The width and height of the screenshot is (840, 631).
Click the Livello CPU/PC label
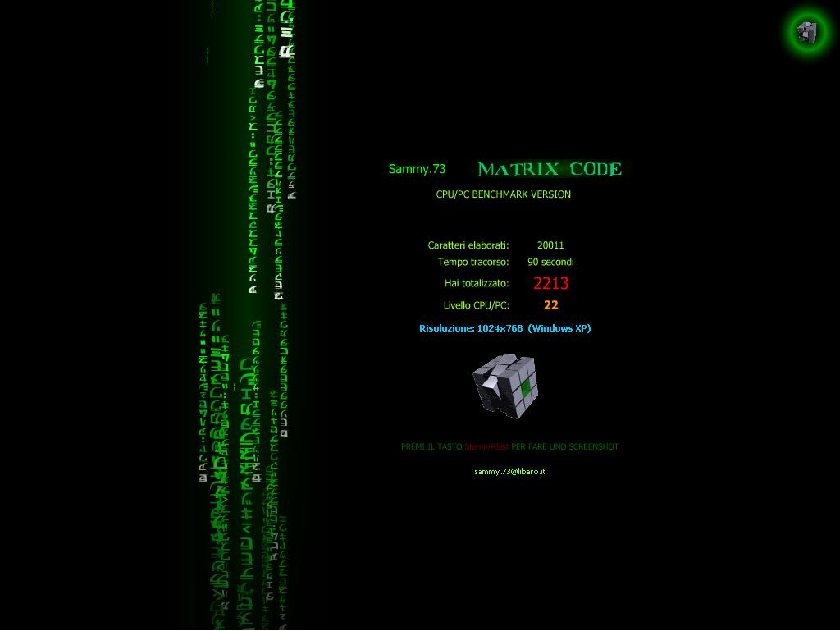[476, 305]
